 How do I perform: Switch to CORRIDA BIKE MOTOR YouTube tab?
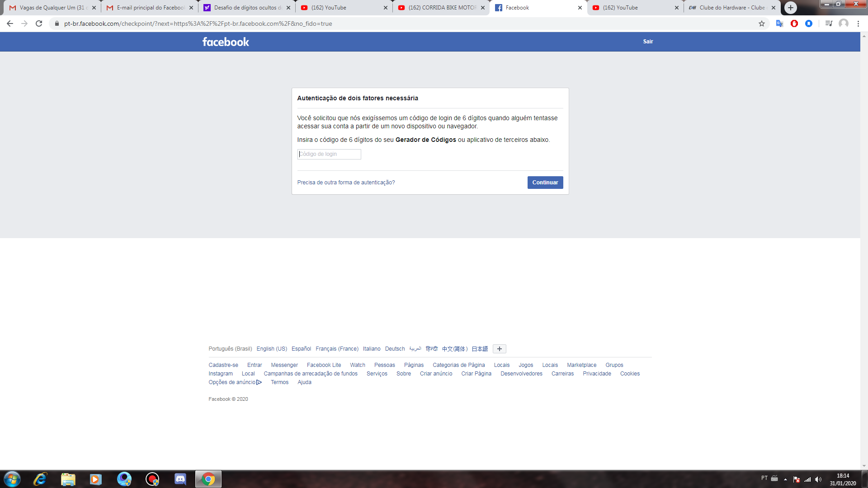pyautogui.click(x=441, y=8)
